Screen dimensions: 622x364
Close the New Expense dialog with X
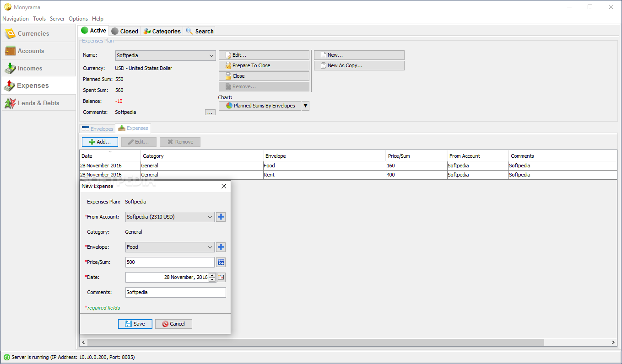click(x=223, y=186)
